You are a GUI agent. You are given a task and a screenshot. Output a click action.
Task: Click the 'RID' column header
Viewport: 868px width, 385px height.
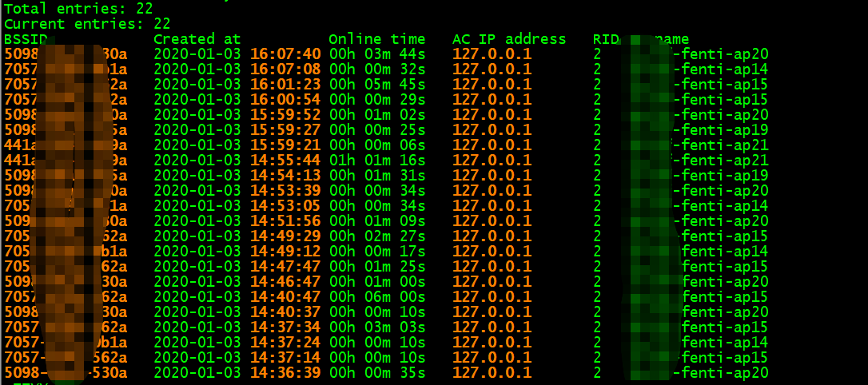(x=606, y=39)
